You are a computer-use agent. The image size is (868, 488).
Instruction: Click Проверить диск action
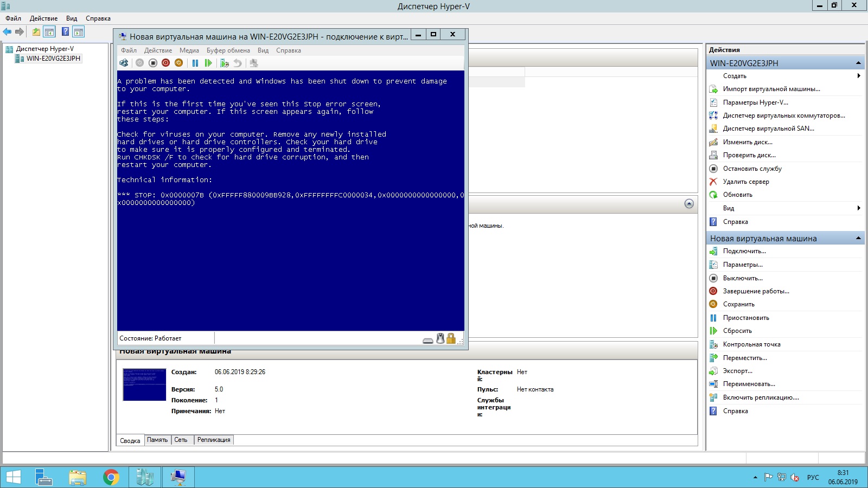pos(749,155)
